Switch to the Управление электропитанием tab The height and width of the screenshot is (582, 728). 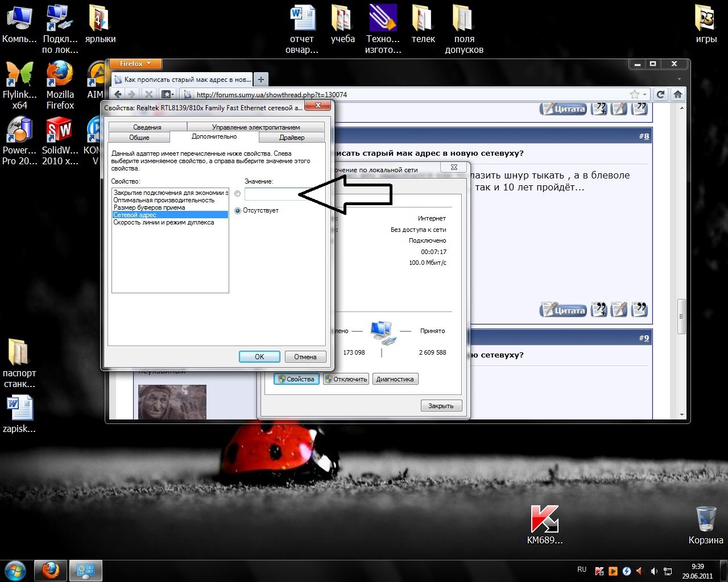(255, 127)
